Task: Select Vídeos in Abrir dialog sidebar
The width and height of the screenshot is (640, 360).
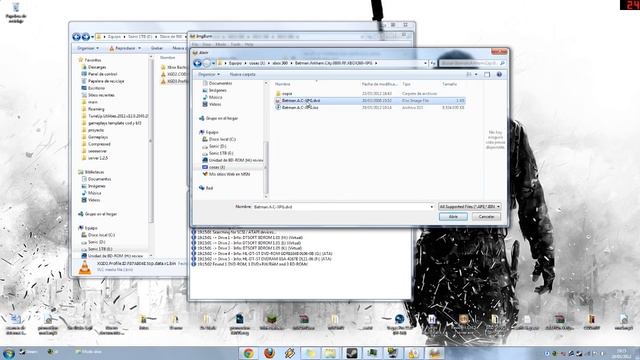Action: [x=215, y=104]
